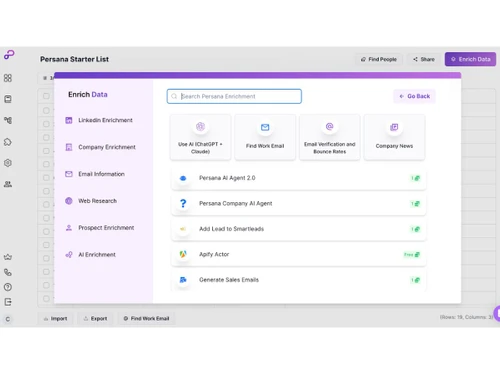Screen dimensions: 500x375
Task: Click the Apify Actor icon
Action: 183,254
